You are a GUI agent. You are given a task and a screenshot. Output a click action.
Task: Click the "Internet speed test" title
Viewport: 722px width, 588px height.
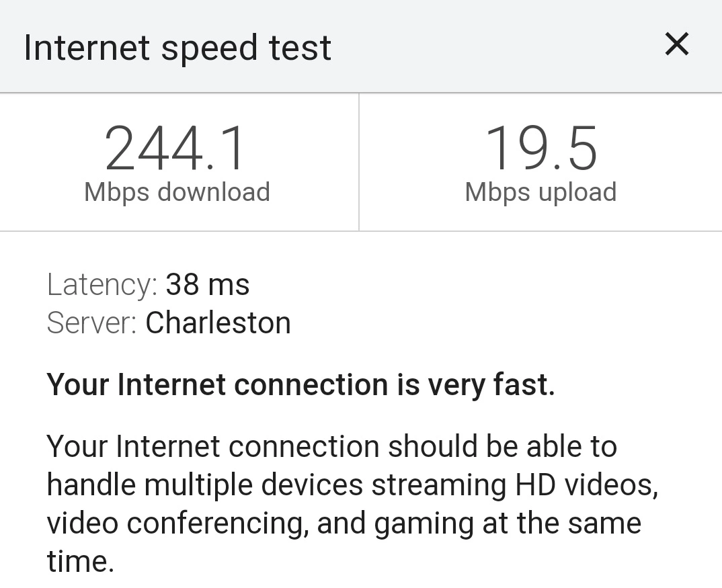click(x=177, y=48)
